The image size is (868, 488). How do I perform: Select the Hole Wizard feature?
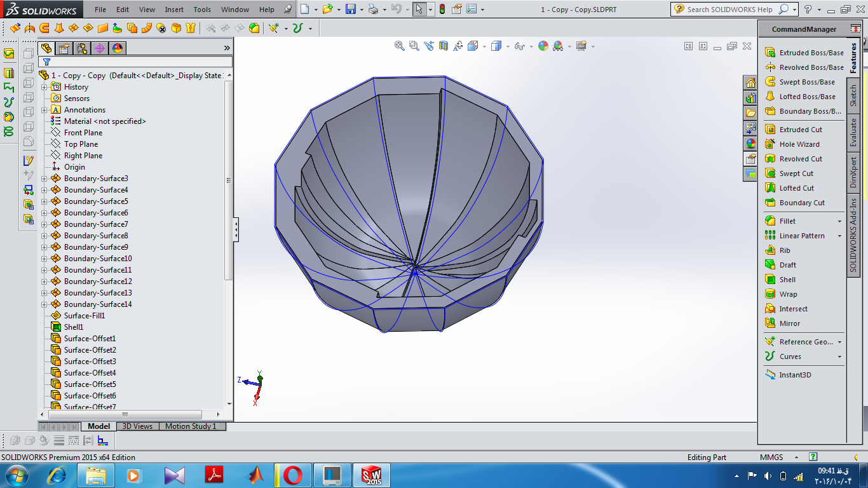tap(799, 144)
